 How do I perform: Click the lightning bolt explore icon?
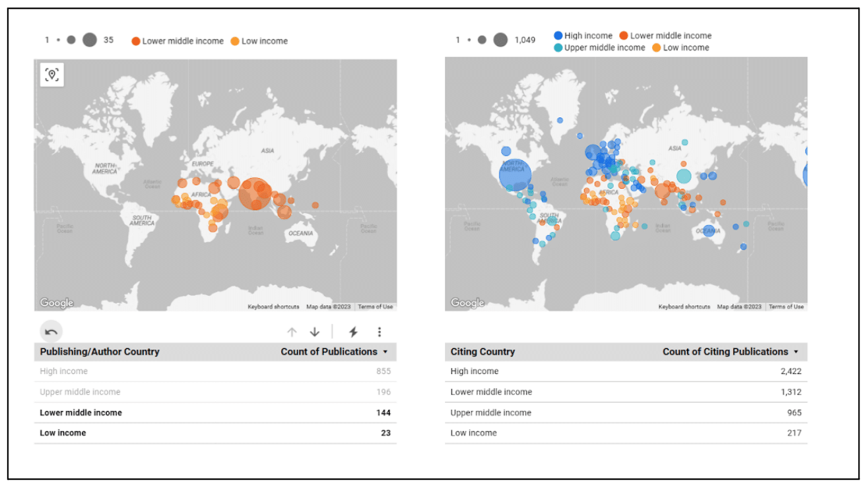pos(353,332)
